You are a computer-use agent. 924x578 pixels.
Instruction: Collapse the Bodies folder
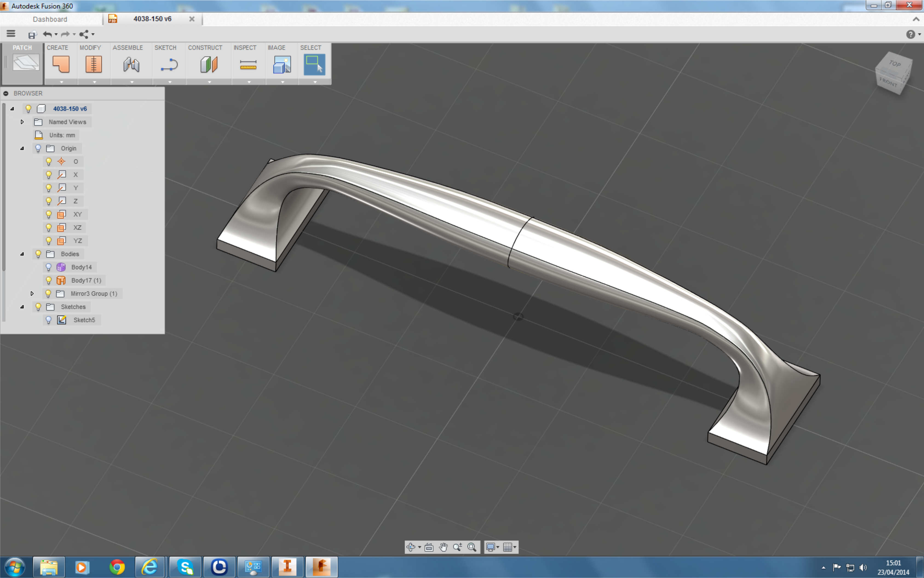point(22,254)
